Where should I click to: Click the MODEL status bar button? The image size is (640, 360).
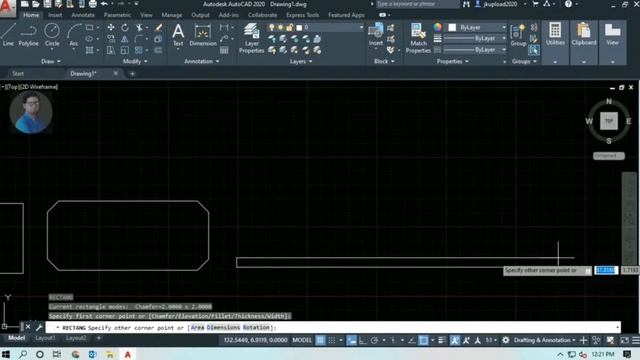coord(302,340)
